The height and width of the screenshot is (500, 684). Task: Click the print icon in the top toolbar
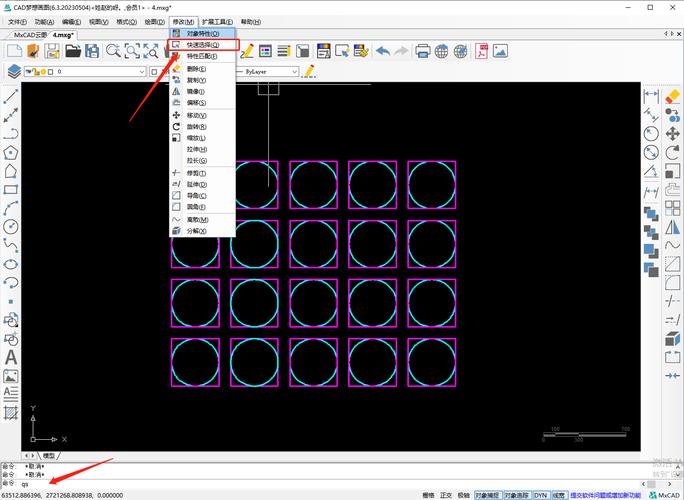point(423,51)
